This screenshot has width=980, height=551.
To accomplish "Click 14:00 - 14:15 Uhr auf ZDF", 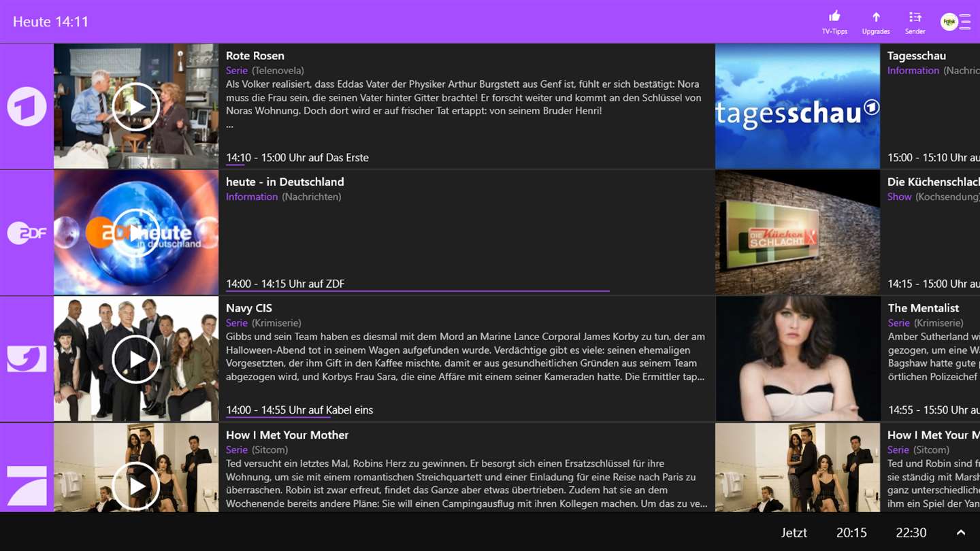I will click(285, 284).
